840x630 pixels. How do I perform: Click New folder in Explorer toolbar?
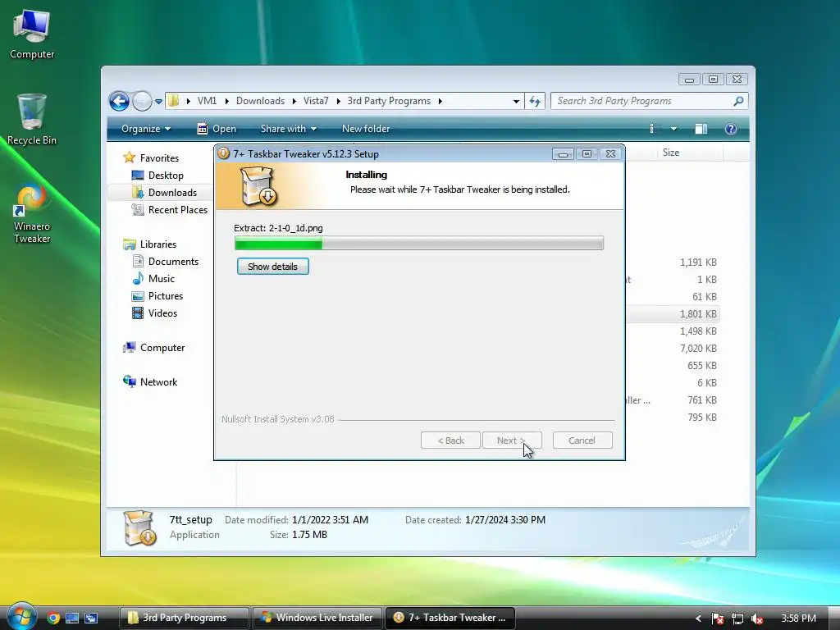pyautogui.click(x=366, y=129)
